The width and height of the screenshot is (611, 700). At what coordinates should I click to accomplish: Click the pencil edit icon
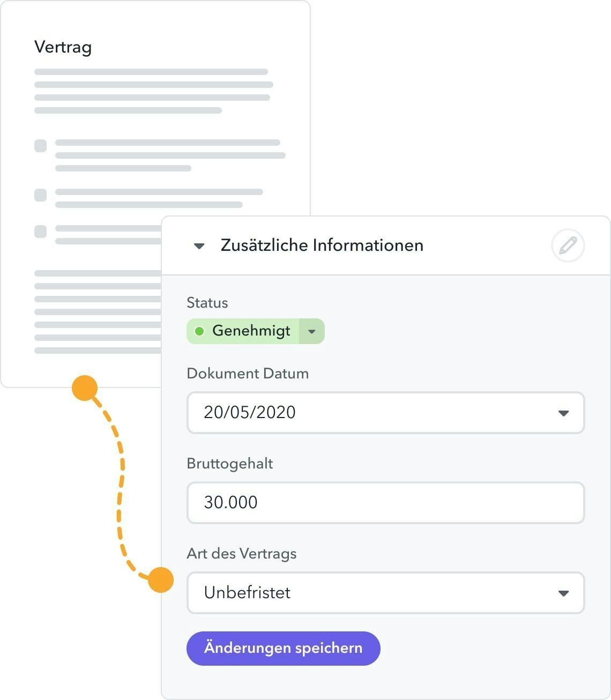pos(568,245)
